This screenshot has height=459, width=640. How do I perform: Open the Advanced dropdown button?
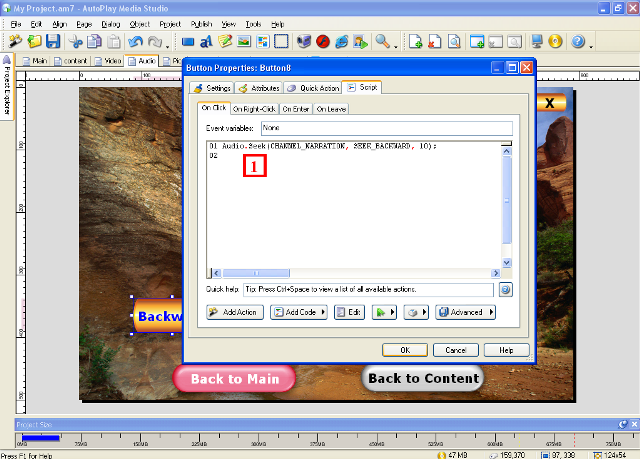point(466,312)
